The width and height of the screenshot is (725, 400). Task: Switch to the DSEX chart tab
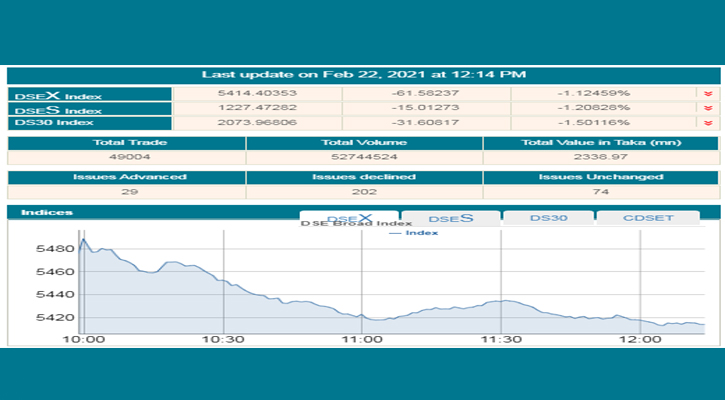(x=349, y=217)
